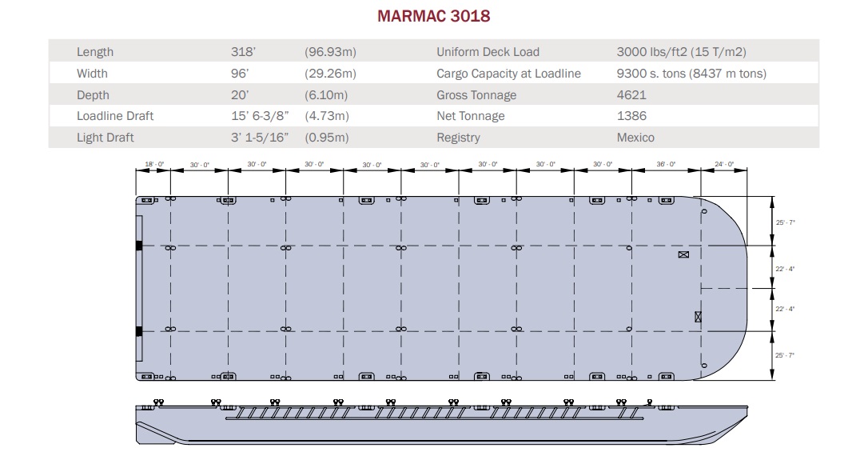This screenshot has height=456, width=868.
Task: Select the 24'-0" bow dimension label
Action: (x=724, y=164)
